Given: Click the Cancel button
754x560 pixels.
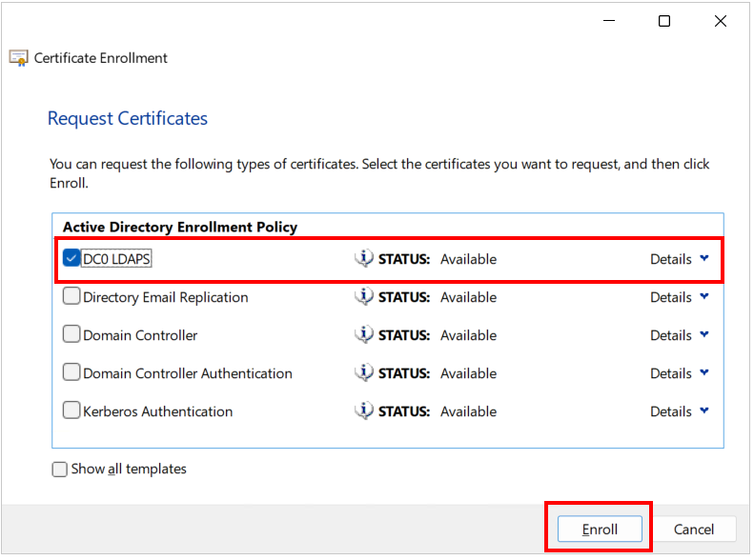Looking at the screenshot, I should pos(693,530).
